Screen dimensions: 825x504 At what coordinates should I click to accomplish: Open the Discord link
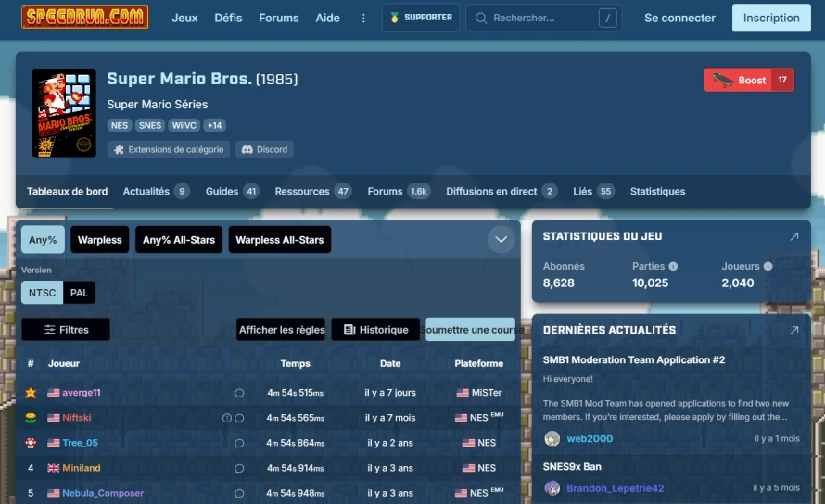tap(265, 149)
